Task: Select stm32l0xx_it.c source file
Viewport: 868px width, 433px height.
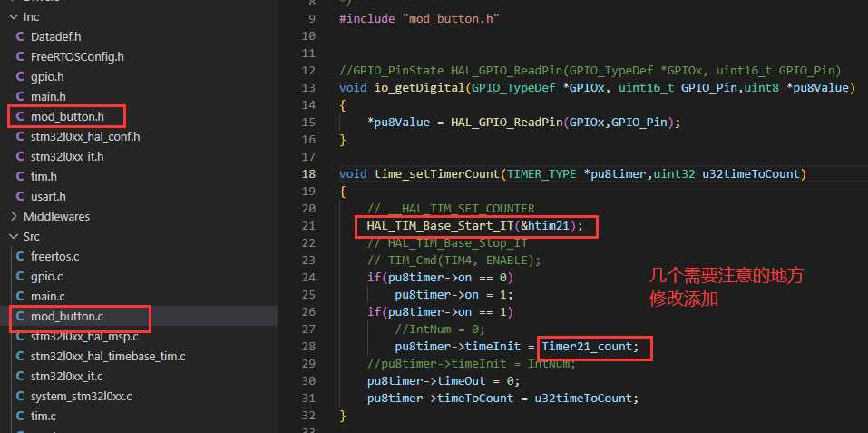Action: [x=66, y=376]
